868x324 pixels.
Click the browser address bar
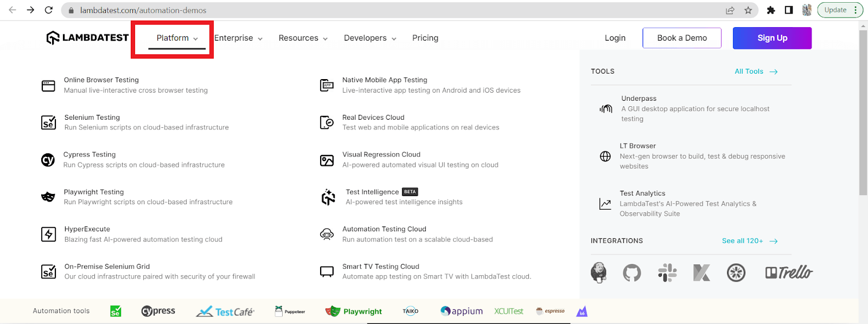click(380, 10)
